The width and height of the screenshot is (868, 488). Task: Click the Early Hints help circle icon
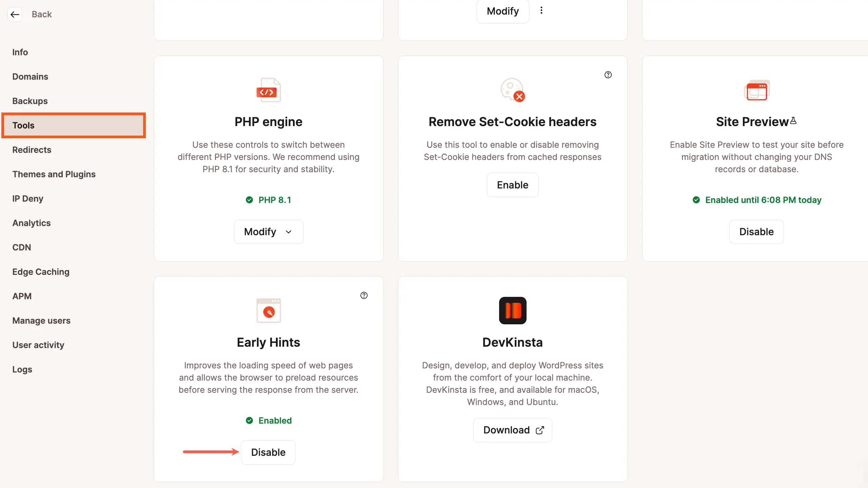tap(364, 295)
